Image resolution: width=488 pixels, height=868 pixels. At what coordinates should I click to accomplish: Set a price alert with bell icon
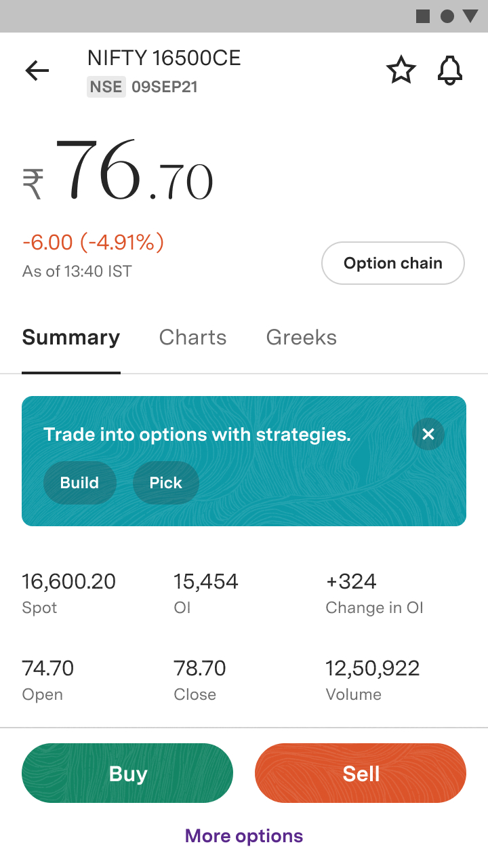(x=450, y=71)
